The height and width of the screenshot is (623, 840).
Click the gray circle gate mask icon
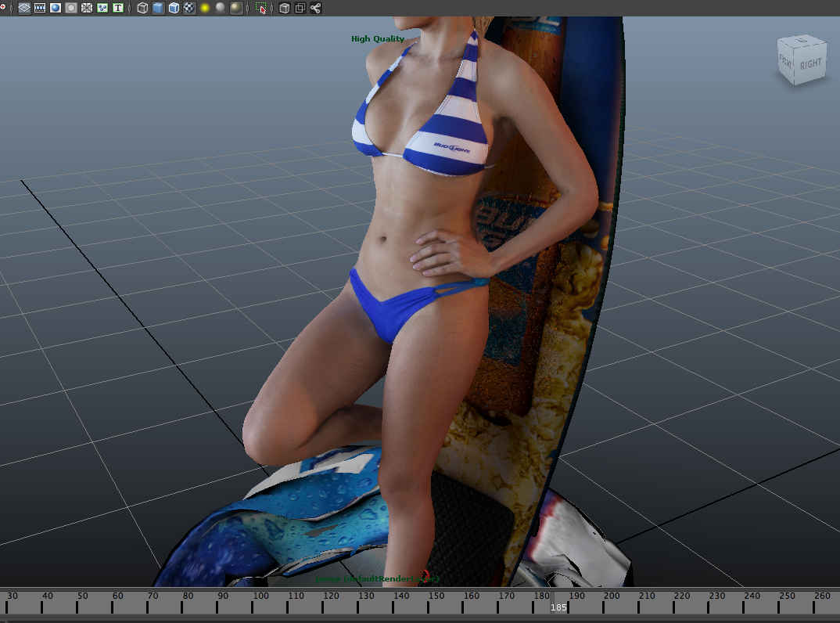tap(71, 8)
